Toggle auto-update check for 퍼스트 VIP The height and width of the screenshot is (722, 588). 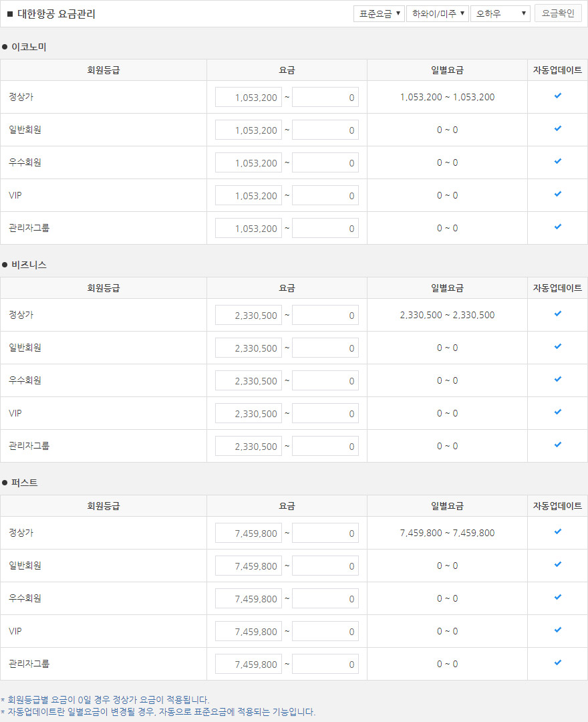558,630
